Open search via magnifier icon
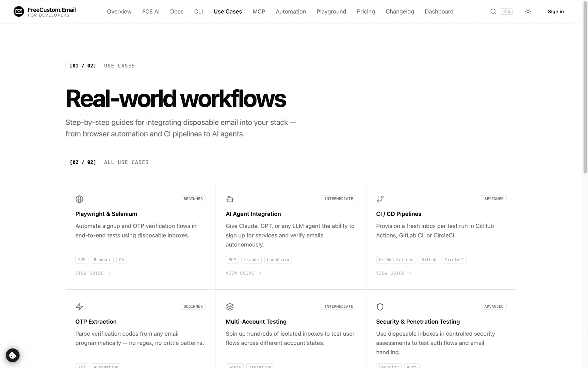 [x=493, y=12]
